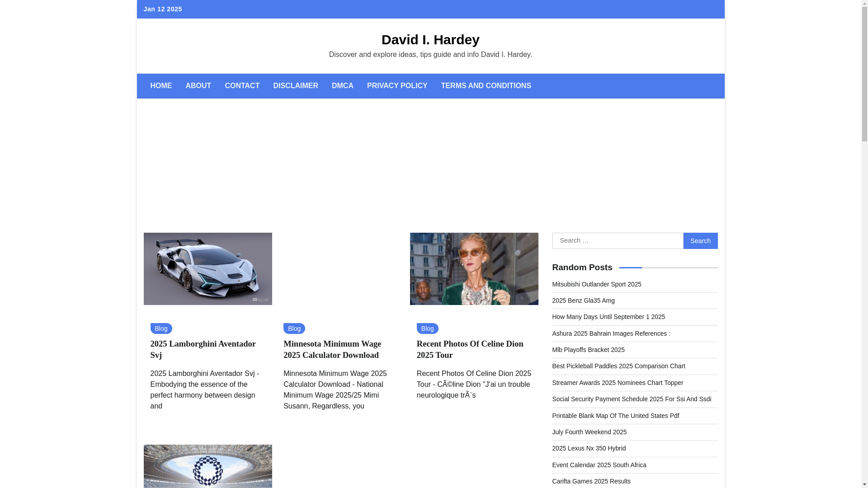Viewport: 868px width, 488px height.
Task: Click the Jan 12 2025 date text
Action: point(163,9)
